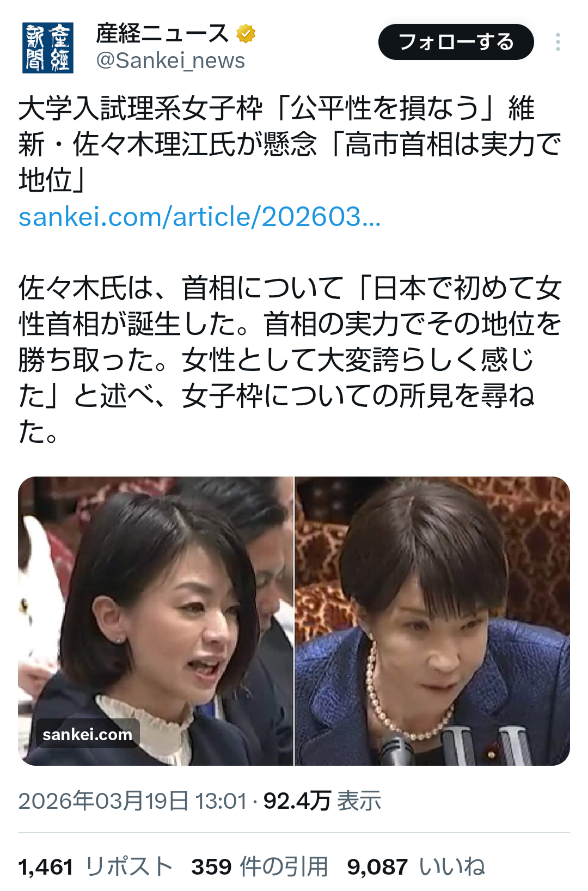Tap the line starting 勝ち取った。女性として
588x891 pixels.
276,360
